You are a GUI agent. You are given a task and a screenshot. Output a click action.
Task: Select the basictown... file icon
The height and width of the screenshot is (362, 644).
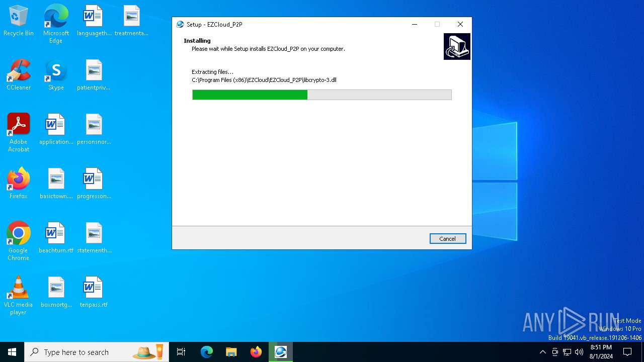56,184
